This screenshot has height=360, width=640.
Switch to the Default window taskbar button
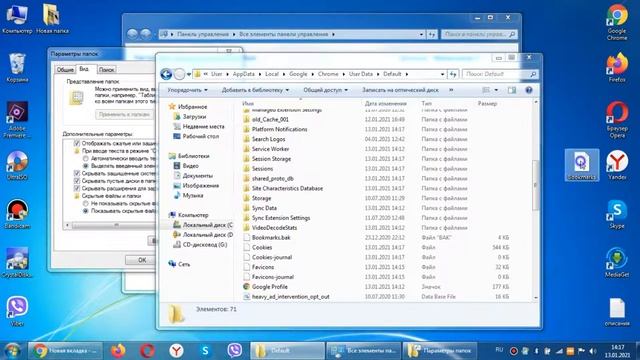pos(287,351)
